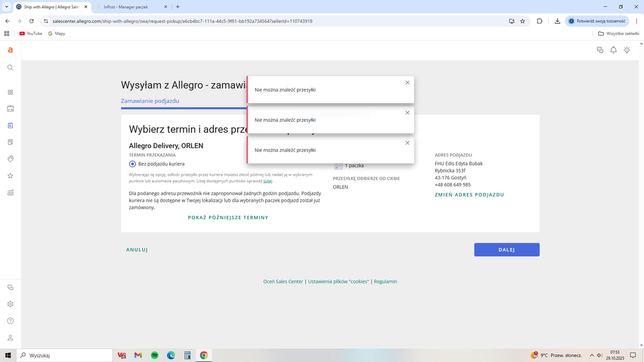Image resolution: width=644 pixels, height=362 pixels.
Task: Select the 'Bez podjazdu kuriera' radio option
Action: (x=133, y=164)
